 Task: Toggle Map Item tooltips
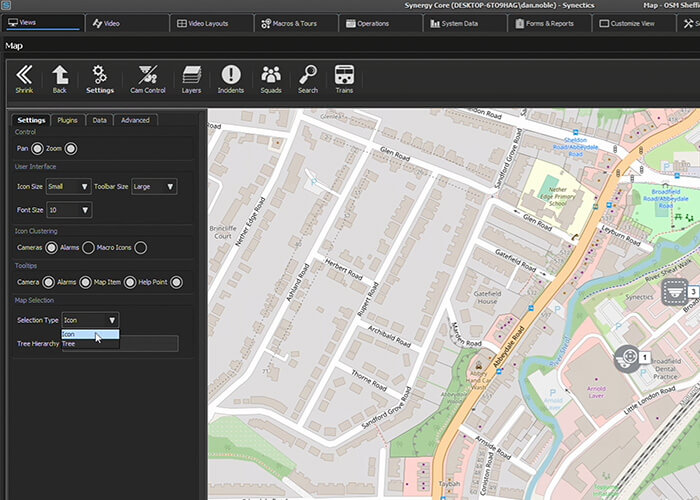tap(130, 282)
